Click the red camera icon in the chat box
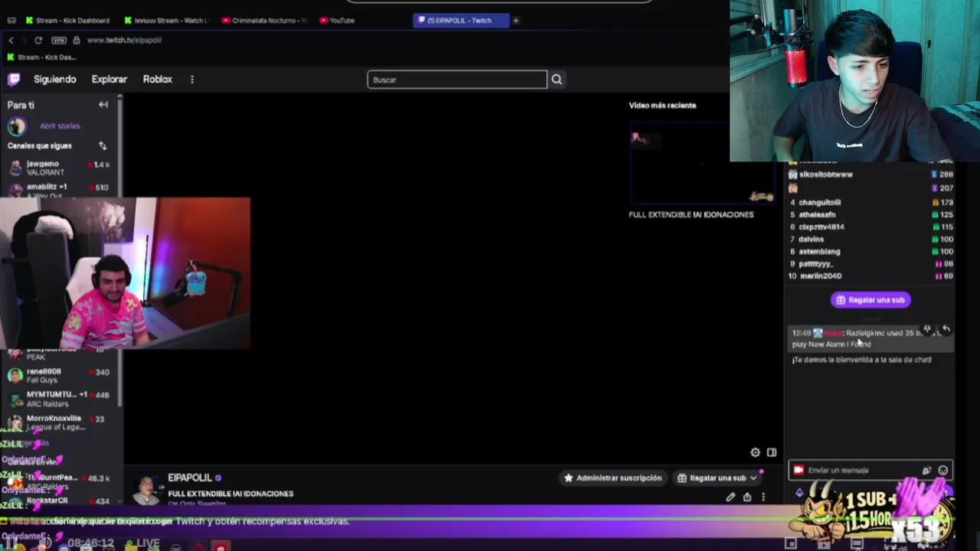The height and width of the screenshot is (551, 980). [x=799, y=470]
